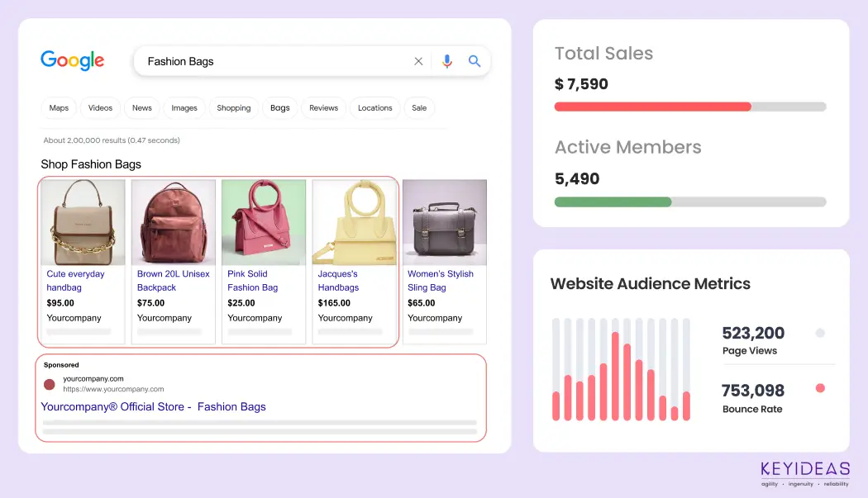The width and height of the screenshot is (868, 498).
Task: Select the Maps filter chip
Action: (59, 108)
